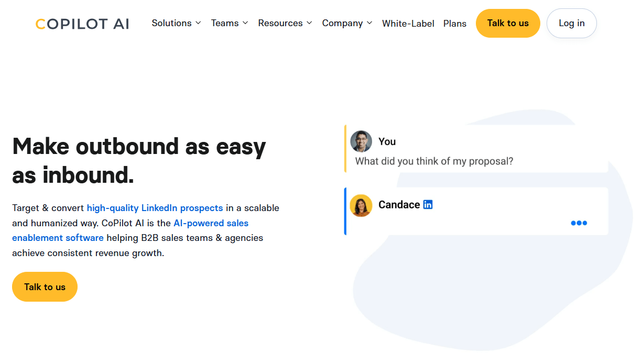The height and width of the screenshot is (364, 642).
Task: Click the chevron next to Teams
Action: tap(246, 23)
